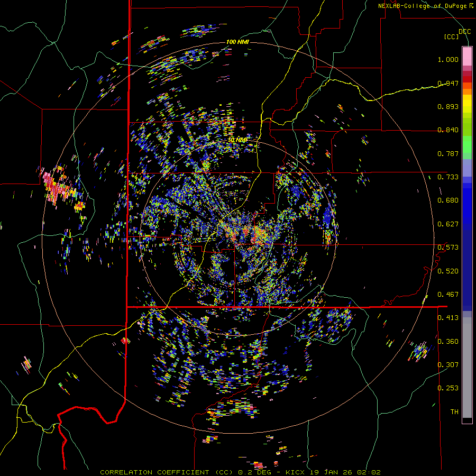
Task: Click the 0.840 scale value
Action: (x=448, y=130)
